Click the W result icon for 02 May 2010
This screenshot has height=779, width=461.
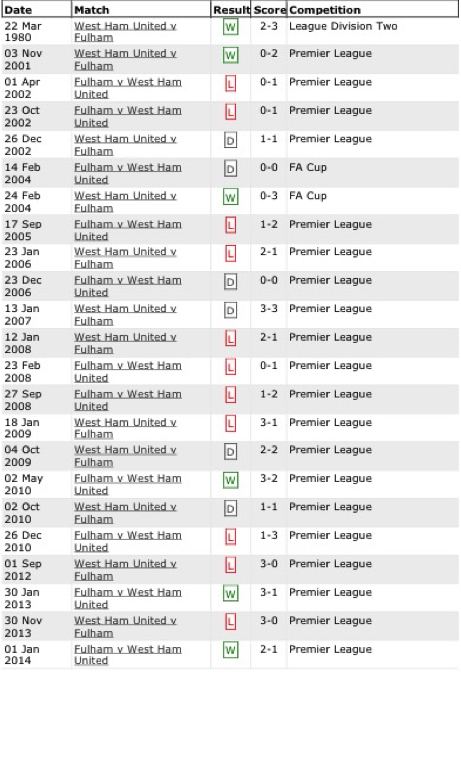tap(230, 480)
